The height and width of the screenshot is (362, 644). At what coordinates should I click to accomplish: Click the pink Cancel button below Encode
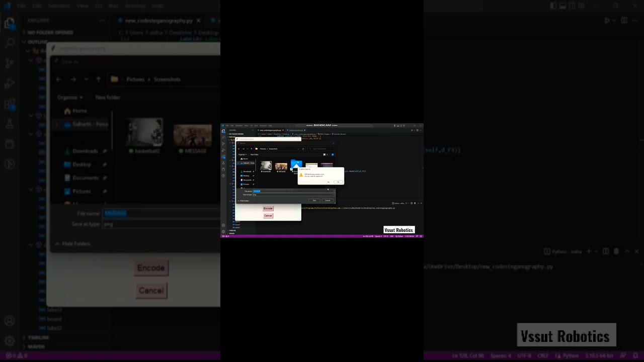(x=268, y=216)
